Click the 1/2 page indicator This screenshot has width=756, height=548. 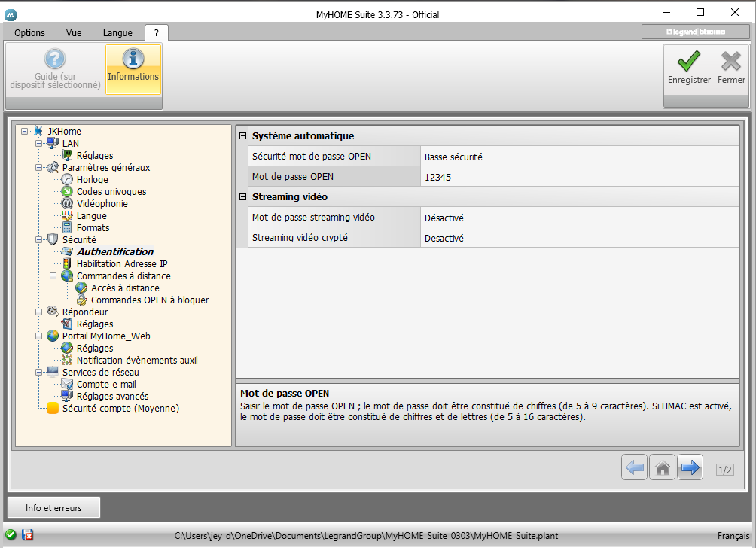point(724,470)
